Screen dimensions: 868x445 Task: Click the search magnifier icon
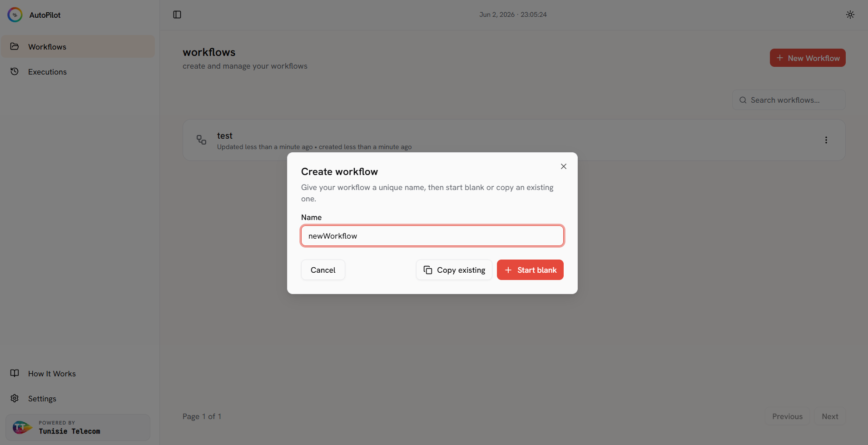tap(743, 100)
